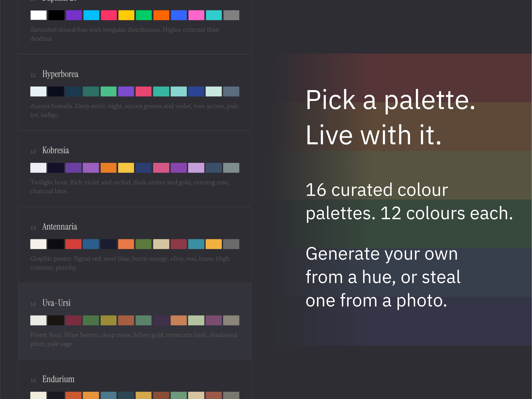532x399 pixels.
Task: Select the Hyperborea palette title
Action: 60,74
